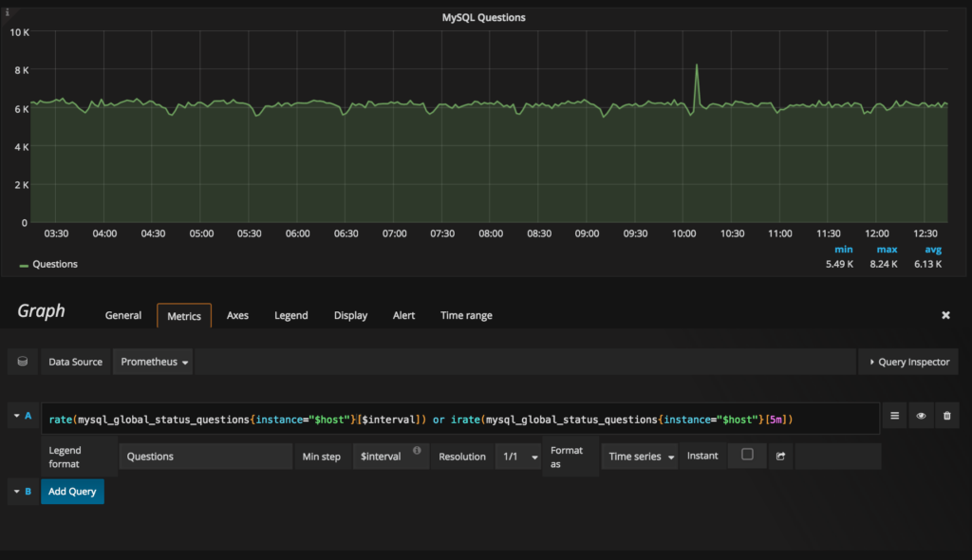Open the Resolution 1/1 dropdown
Image resolution: width=972 pixels, height=560 pixels.
click(x=517, y=457)
